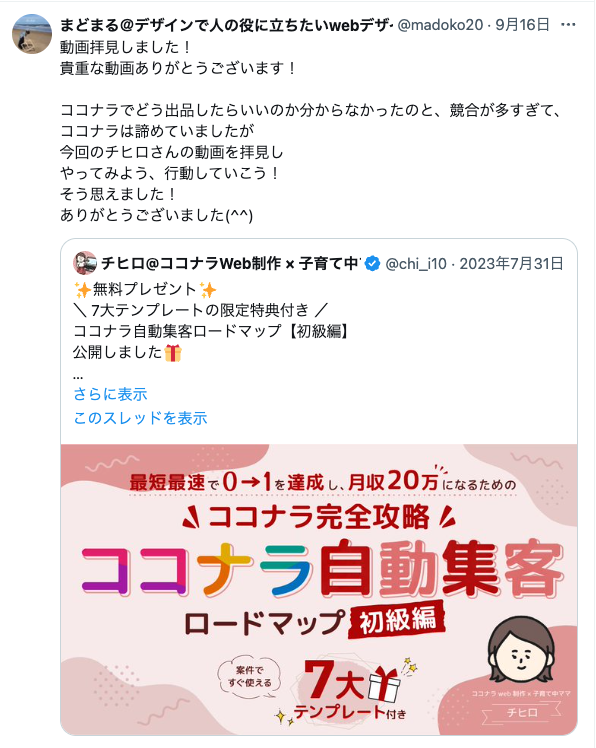Click the tweet text 動画拝見しました！
Viewport: 596px width, 748px height.
point(126,47)
